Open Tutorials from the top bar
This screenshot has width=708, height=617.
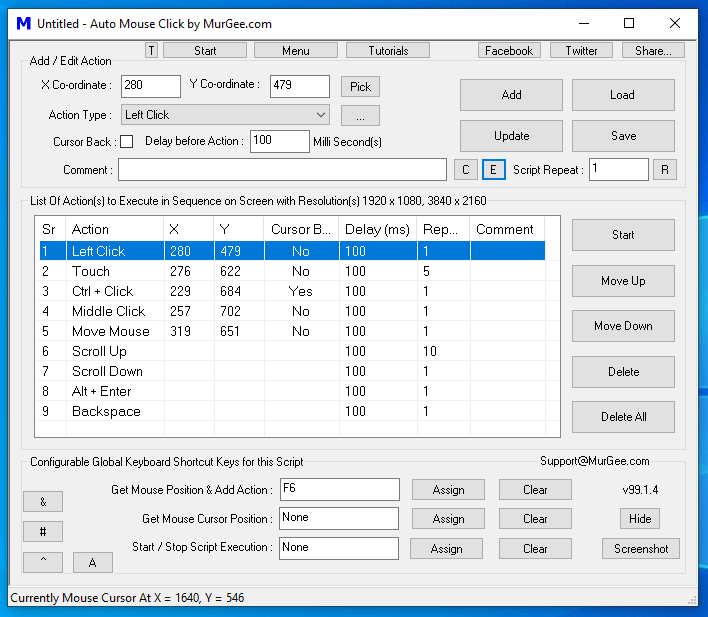[x=387, y=50]
